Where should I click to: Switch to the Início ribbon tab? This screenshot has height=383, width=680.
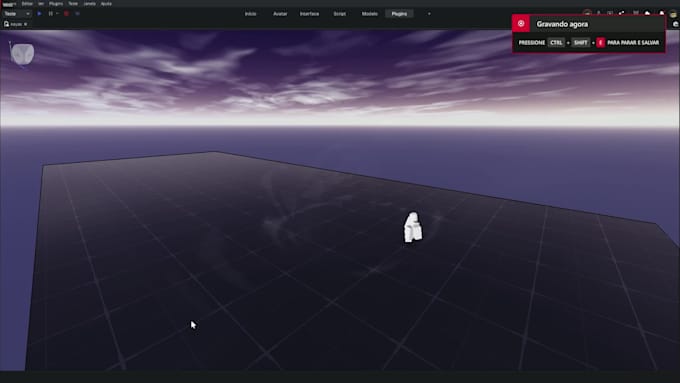[x=251, y=14]
